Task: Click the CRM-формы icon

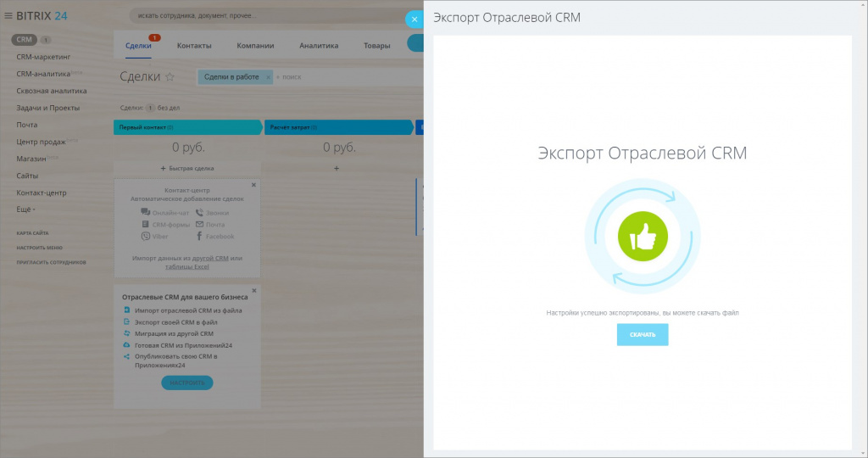Action: (x=145, y=224)
